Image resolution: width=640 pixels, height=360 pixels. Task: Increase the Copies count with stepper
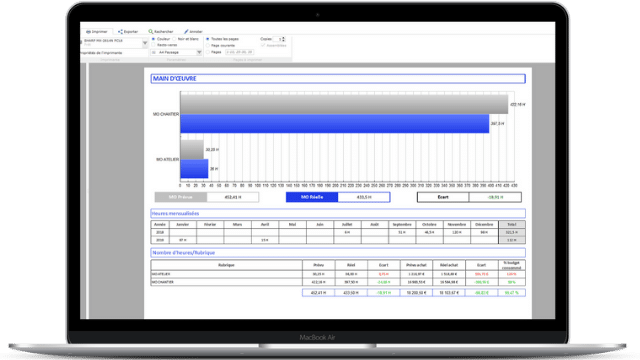point(284,38)
